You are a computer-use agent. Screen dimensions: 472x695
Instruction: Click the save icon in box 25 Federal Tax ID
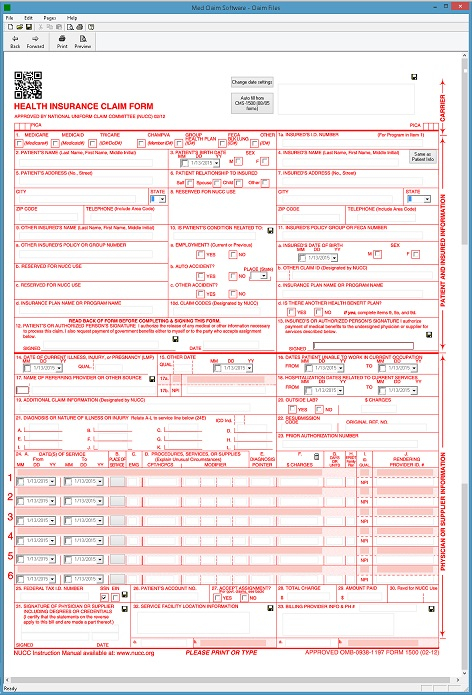(125, 594)
